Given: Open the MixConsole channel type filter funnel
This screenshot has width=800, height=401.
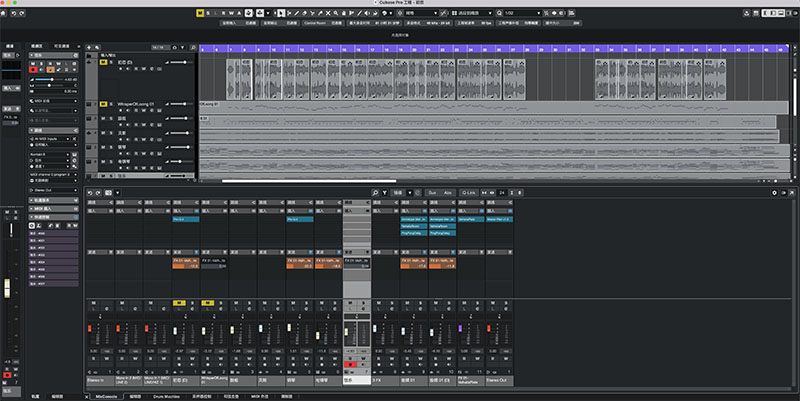Looking at the screenshot, I should click(384, 193).
